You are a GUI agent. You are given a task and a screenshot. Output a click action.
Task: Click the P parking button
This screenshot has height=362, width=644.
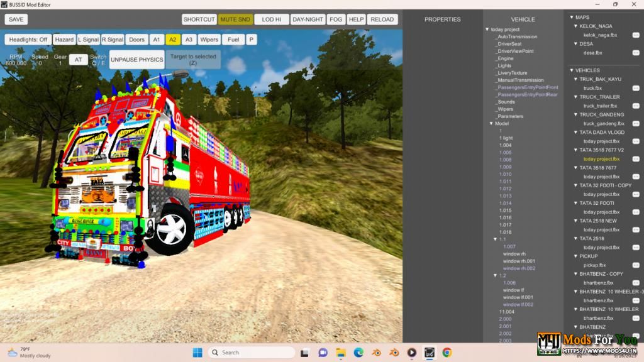(x=252, y=40)
